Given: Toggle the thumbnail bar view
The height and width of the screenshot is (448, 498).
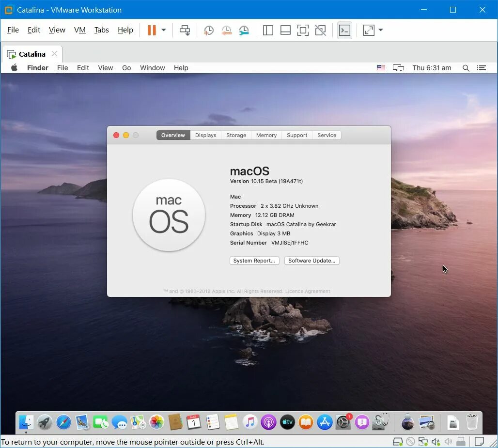Looking at the screenshot, I should pyautogui.click(x=285, y=31).
